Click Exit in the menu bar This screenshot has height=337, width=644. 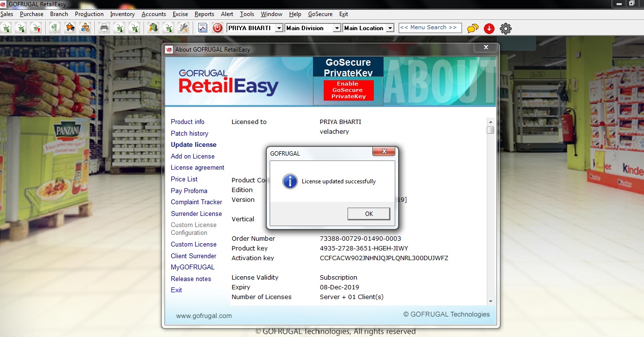344,14
